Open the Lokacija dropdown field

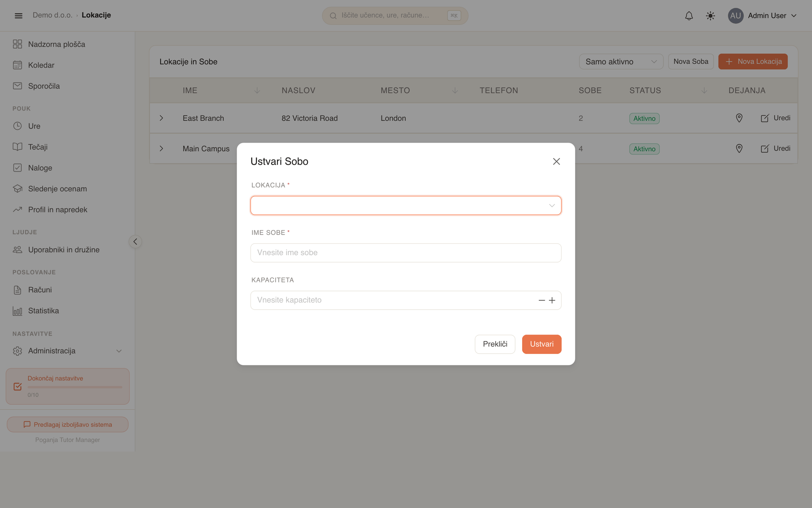coord(406,206)
